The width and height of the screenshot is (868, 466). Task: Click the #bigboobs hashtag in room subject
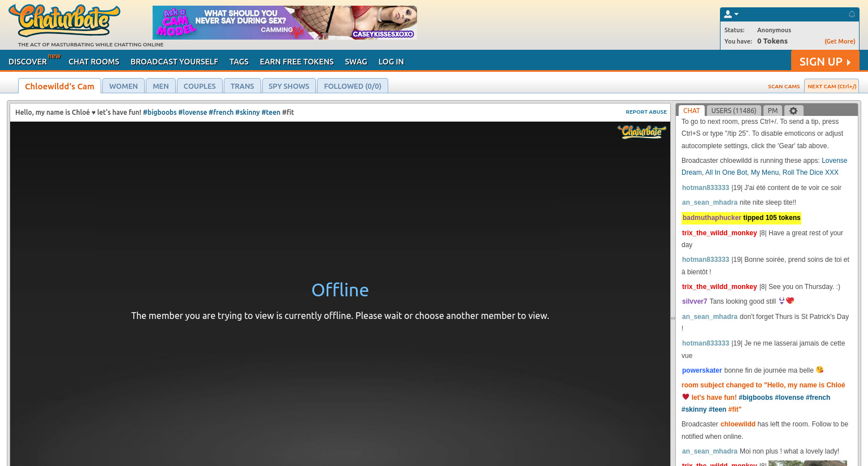159,112
